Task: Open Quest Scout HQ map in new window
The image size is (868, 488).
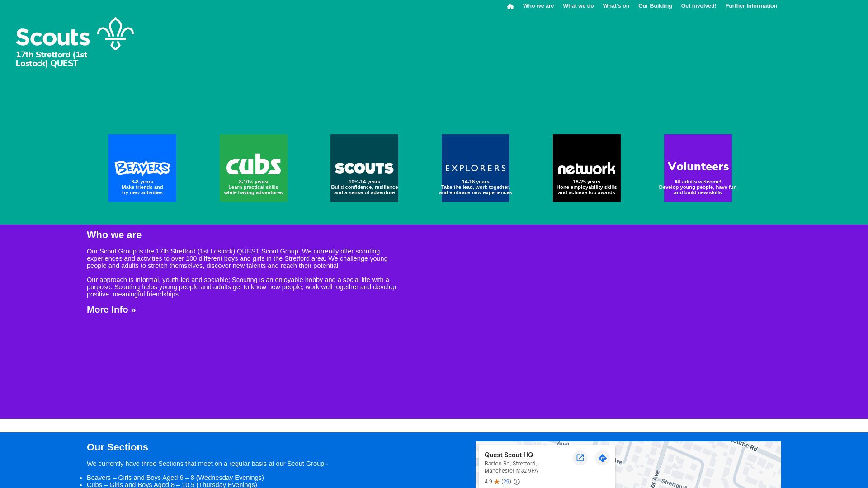Action: 580,458
